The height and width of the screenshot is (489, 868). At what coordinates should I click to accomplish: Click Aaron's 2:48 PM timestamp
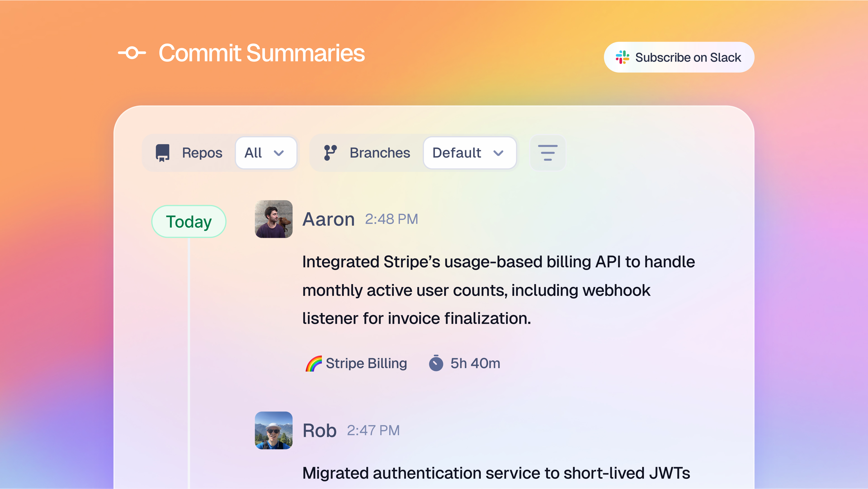392,219
